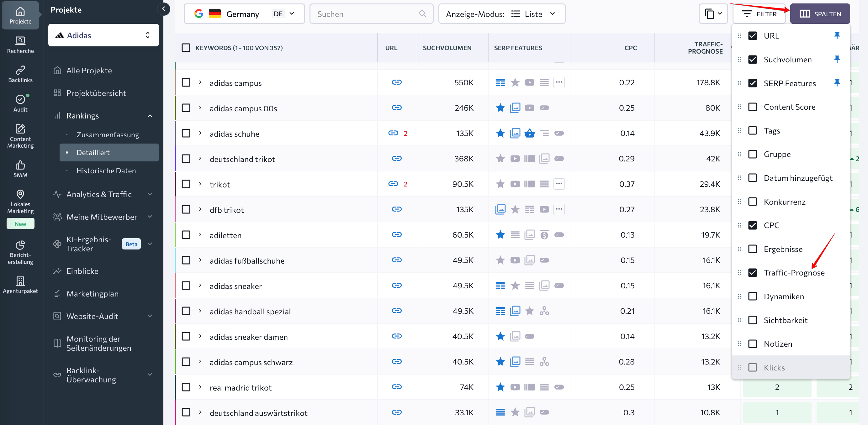The height and width of the screenshot is (425, 868).
Task: Open the Adidas project selector
Action: pos(103,35)
